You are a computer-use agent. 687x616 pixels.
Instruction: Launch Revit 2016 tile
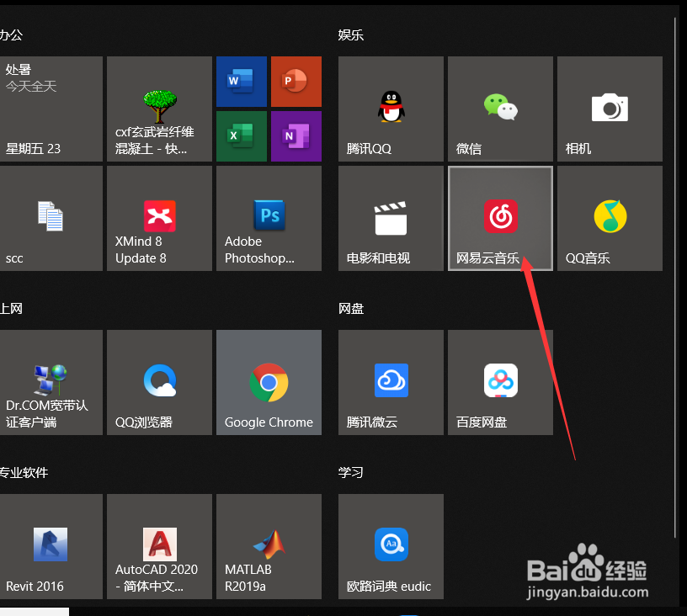51,547
